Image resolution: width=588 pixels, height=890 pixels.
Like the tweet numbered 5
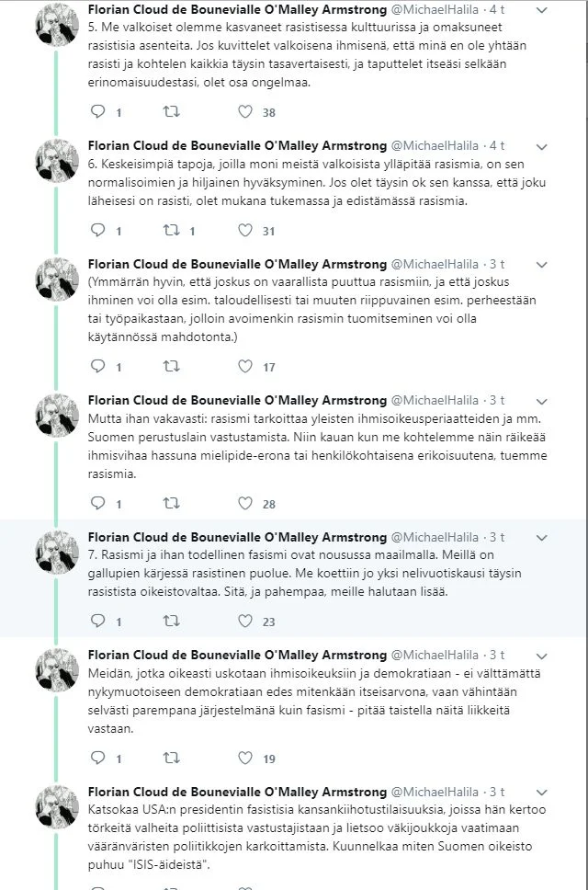243,110
